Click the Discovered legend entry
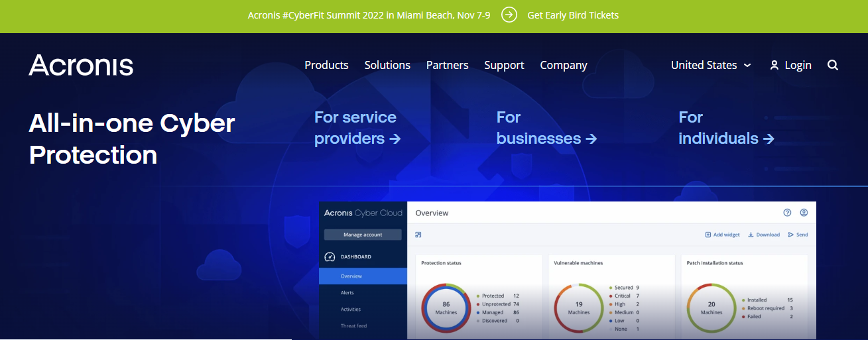Viewport: 868px width, 340px height. point(498,321)
